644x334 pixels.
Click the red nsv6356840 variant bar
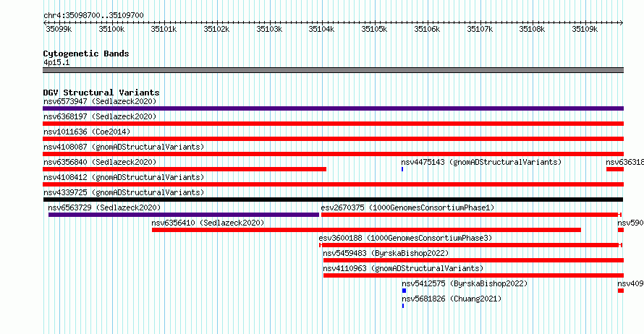tap(185, 169)
